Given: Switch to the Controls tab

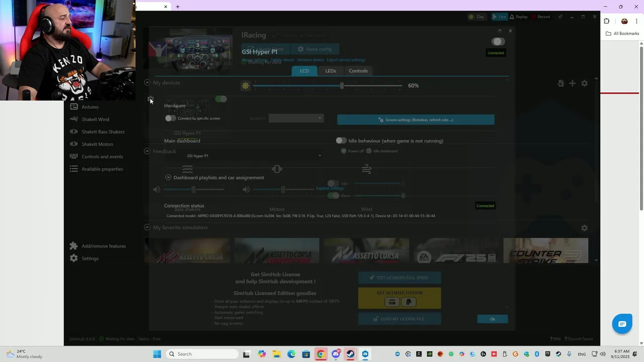Looking at the screenshot, I should tap(358, 71).
